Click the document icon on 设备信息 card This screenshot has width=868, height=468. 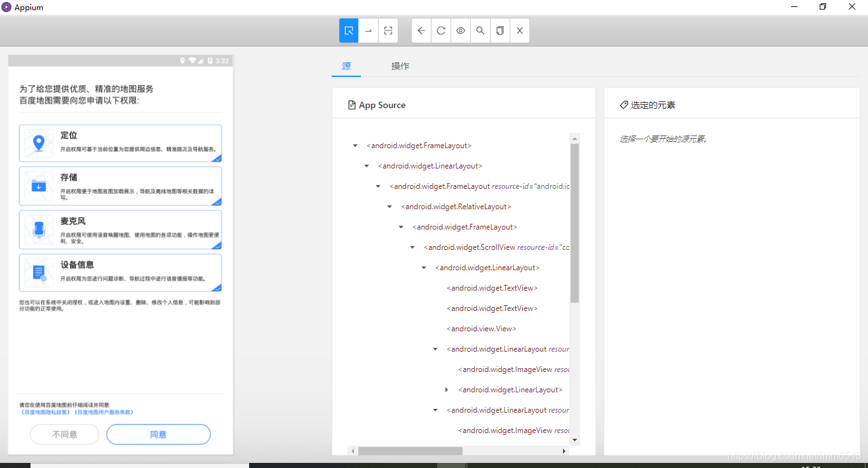click(x=39, y=273)
